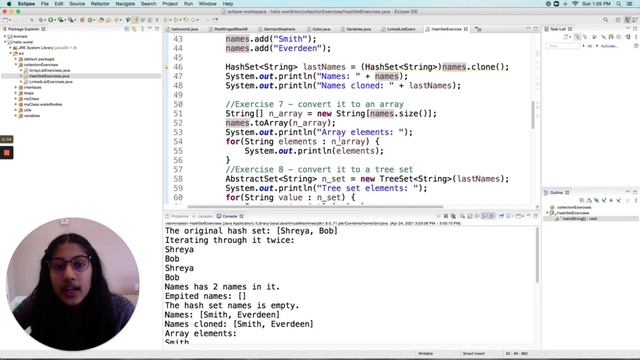The height and width of the screenshot is (360, 640).
Task: Open the Navigate menu
Action: point(125,4)
